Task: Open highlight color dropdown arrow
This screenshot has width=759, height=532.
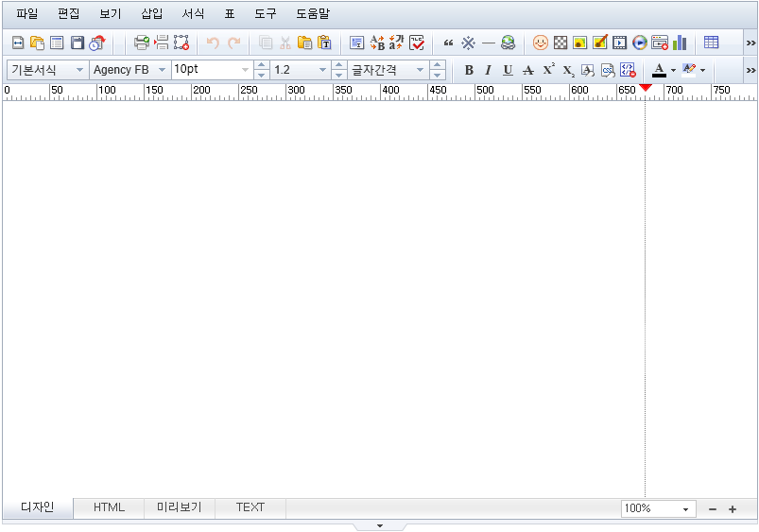Action: (x=703, y=71)
